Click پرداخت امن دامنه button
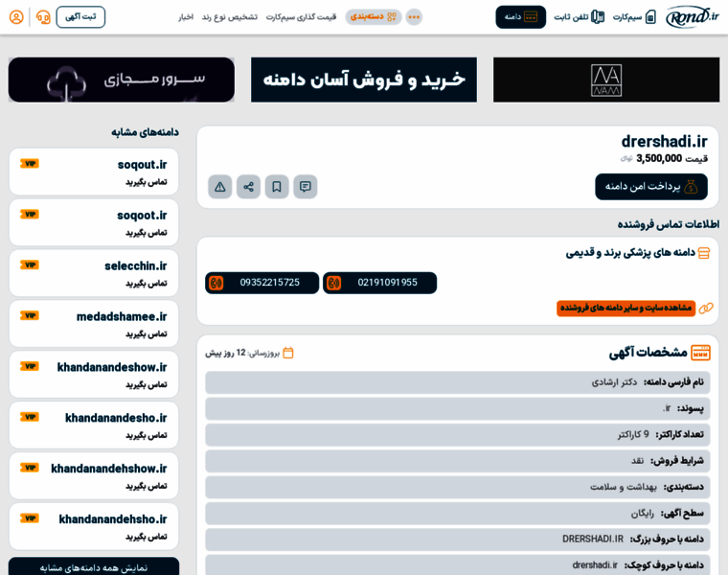Screen dimensions: 728x575 651,187
